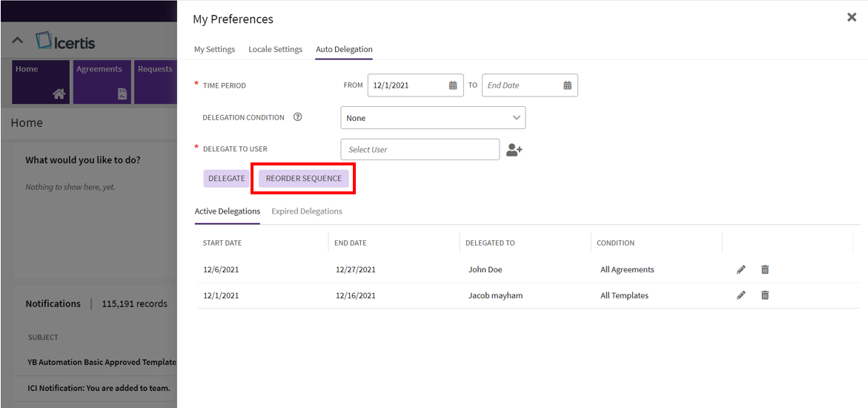Viewport: 868px width, 408px height.
Task: Close the My Preferences panel
Action: [x=851, y=17]
